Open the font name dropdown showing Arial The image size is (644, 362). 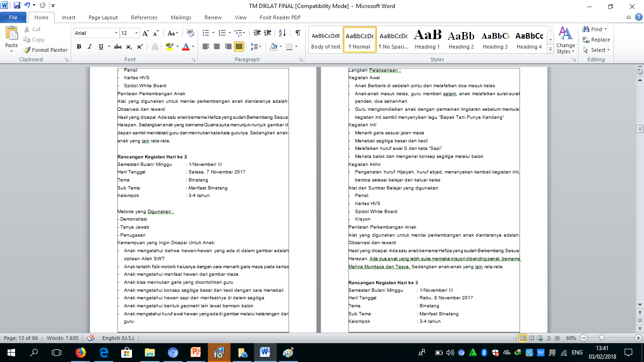tap(116, 33)
